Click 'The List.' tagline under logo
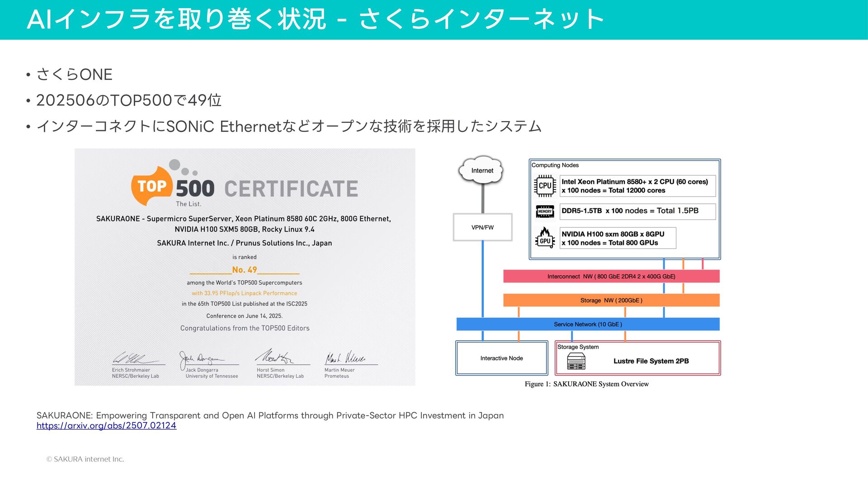This screenshot has height=488, width=868. tap(189, 204)
